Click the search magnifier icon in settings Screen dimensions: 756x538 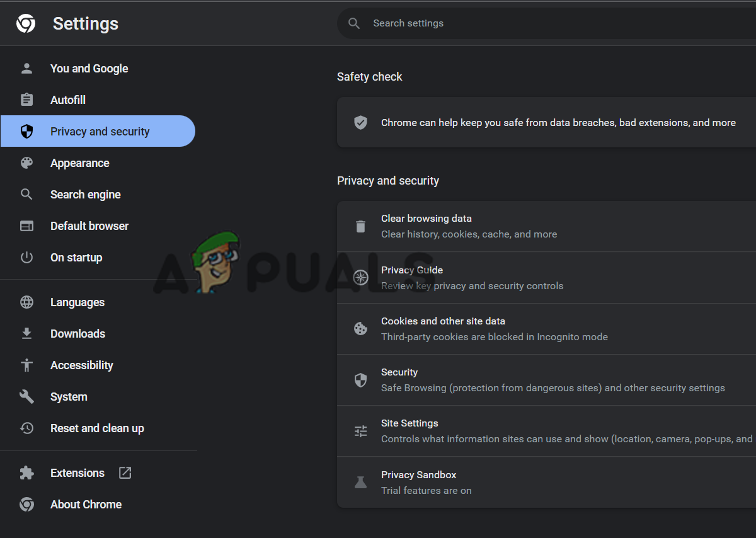(x=354, y=23)
